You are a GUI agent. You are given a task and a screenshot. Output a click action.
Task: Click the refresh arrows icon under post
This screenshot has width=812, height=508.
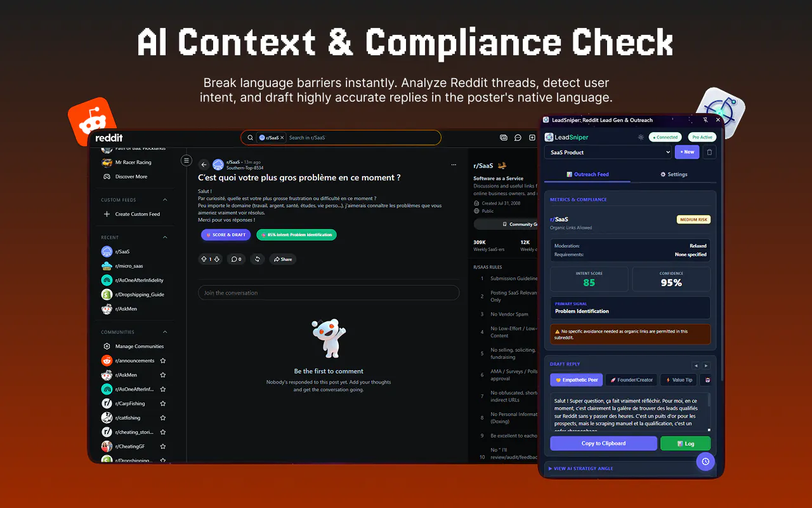pos(257,259)
